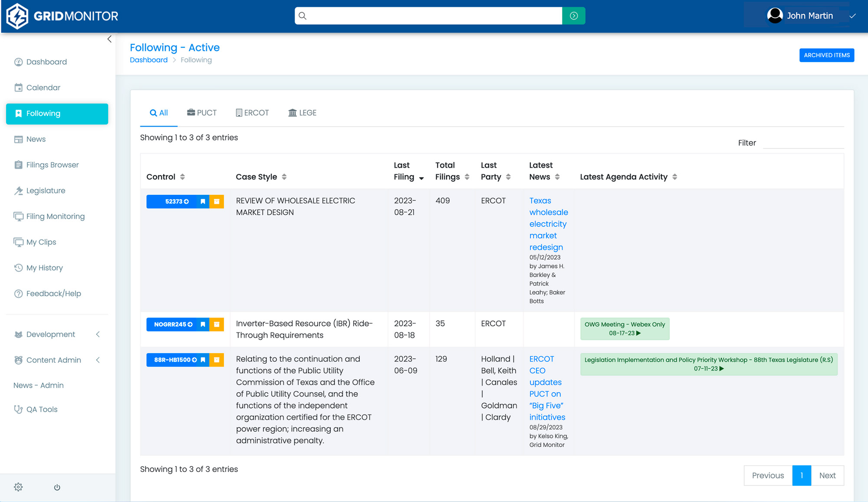Open OWG Meeting - Webex Only agenda
The width and height of the screenshot is (868, 502).
point(625,329)
